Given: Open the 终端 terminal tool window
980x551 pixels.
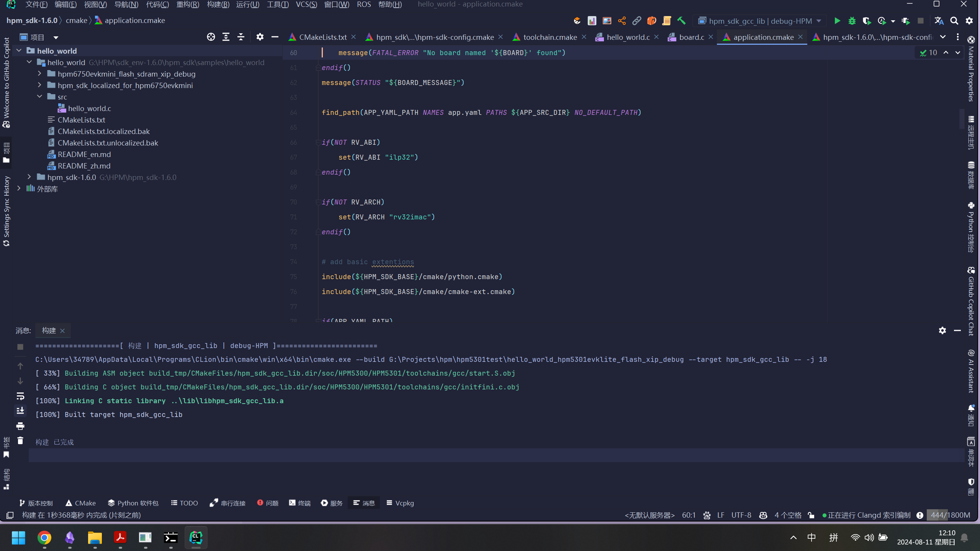Looking at the screenshot, I should pyautogui.click(x=300, y=503).
